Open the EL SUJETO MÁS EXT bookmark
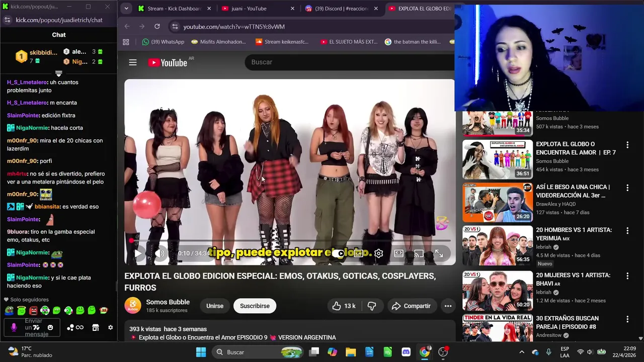Viewport: 644px width, 362px height. click(349, 42)
